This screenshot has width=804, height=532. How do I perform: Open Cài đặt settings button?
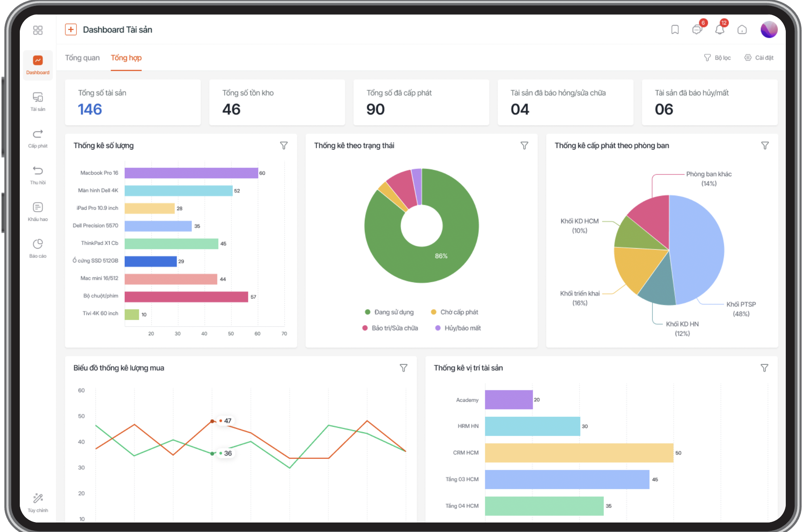click(x=759, y=58)
